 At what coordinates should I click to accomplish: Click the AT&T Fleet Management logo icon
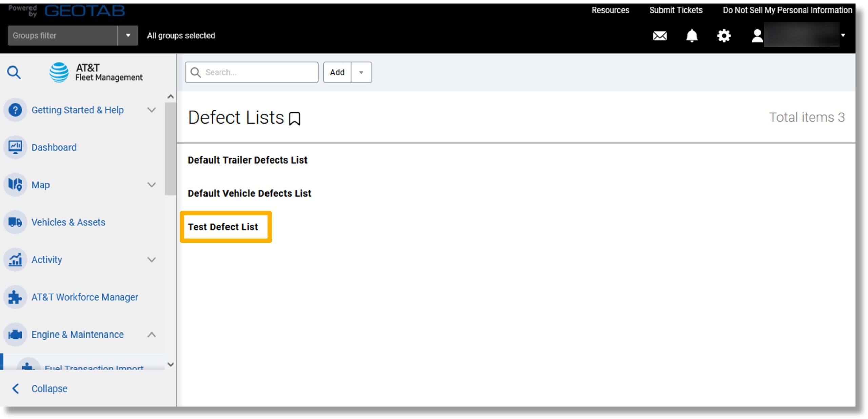[59, 72]
